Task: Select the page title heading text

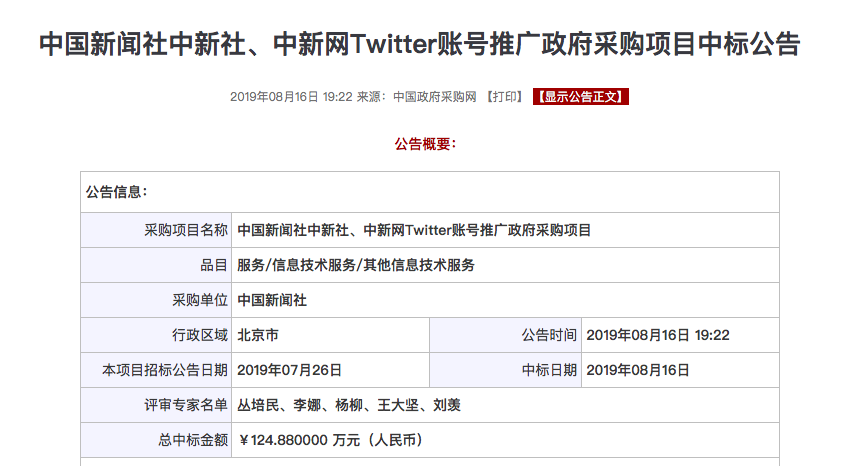Action: click(x=420, y=44)
